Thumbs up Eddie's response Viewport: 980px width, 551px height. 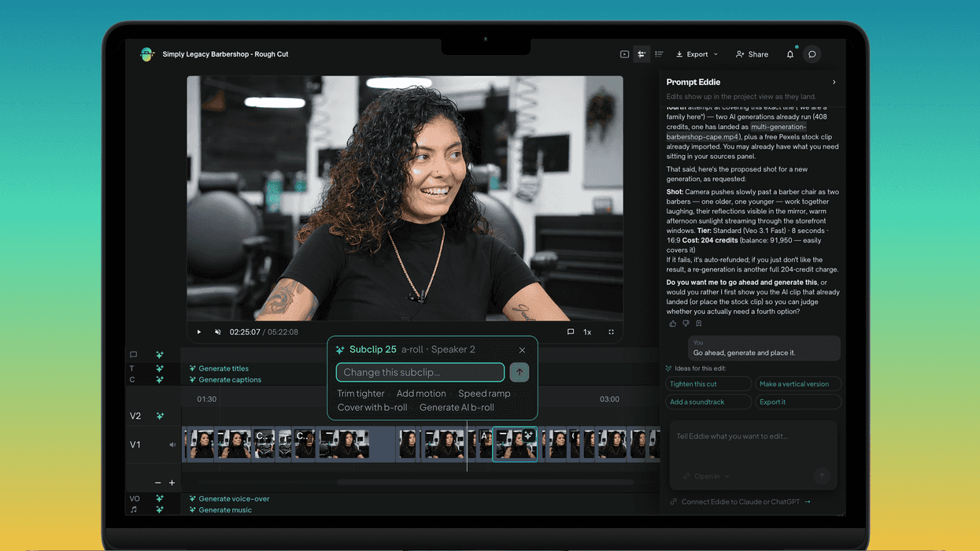coord(672,324)
